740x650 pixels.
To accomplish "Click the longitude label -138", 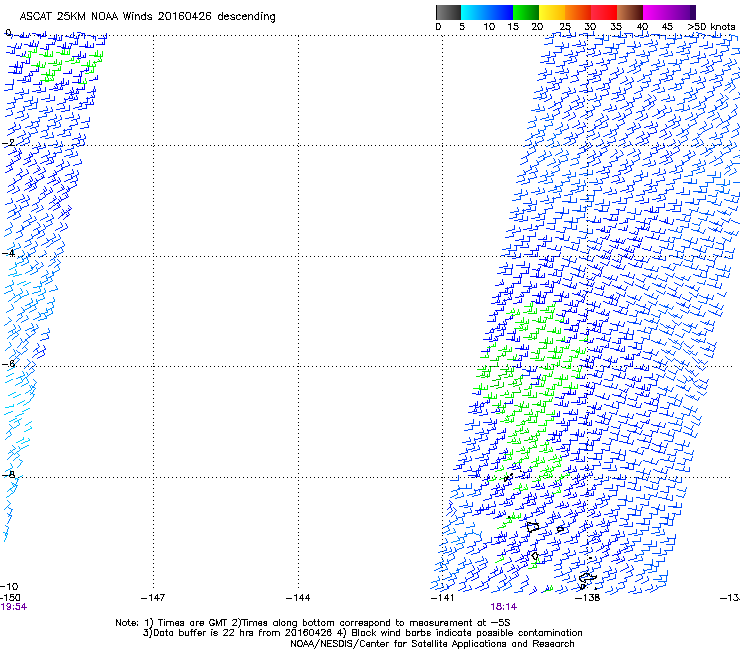I will pyautogui.click(x=588, y=598).
